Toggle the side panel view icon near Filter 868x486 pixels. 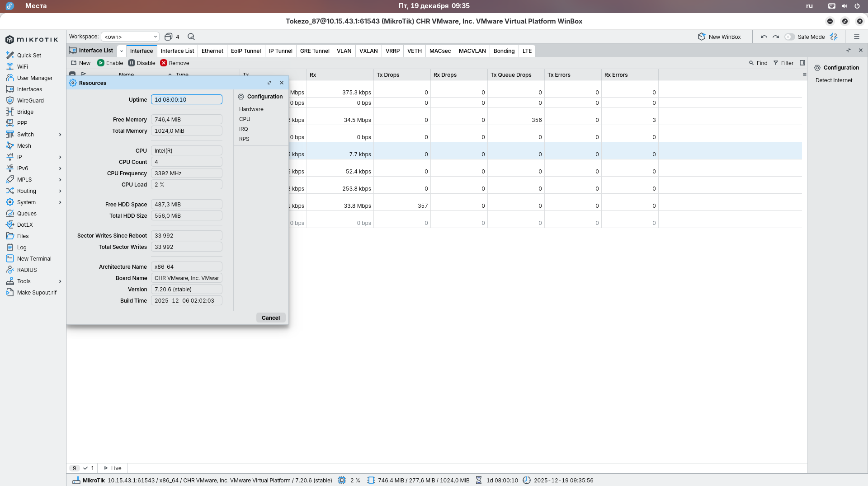pos(802,63)
